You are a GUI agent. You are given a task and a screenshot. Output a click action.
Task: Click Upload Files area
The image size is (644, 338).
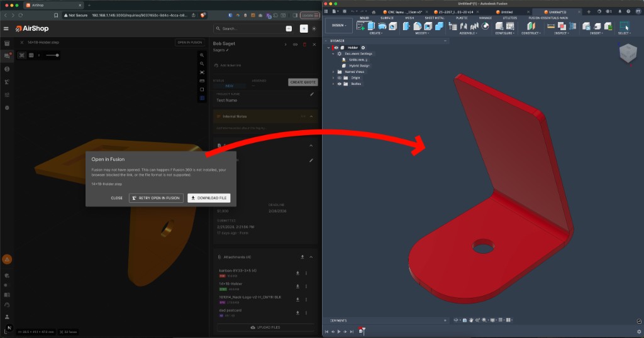click(x=265, y=327)
